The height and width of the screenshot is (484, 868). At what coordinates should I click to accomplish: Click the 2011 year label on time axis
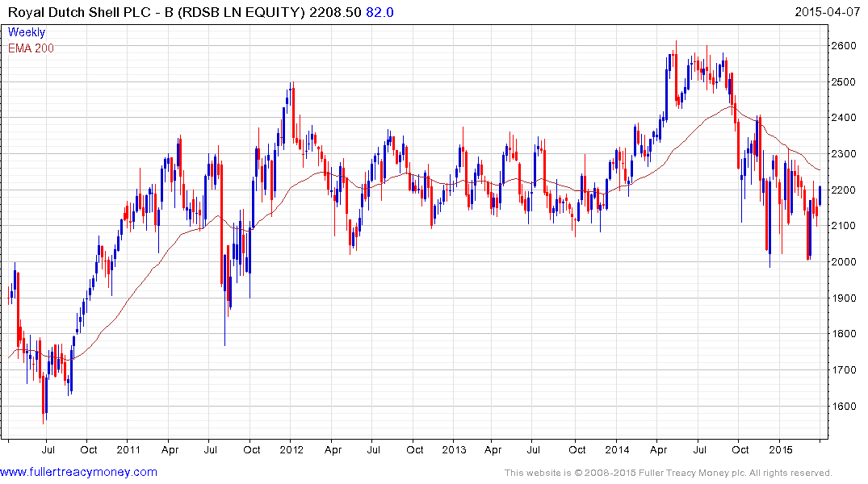click(x=128, y=449)
